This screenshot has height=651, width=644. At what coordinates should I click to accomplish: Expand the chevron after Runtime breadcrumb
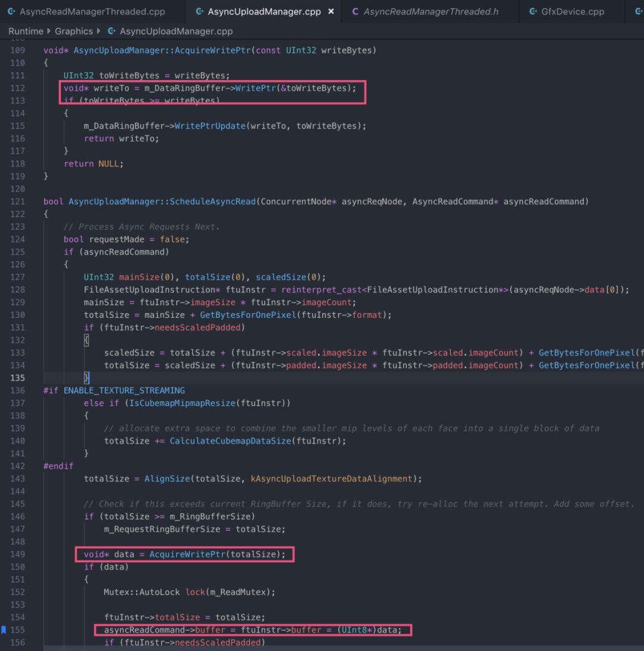49,31
